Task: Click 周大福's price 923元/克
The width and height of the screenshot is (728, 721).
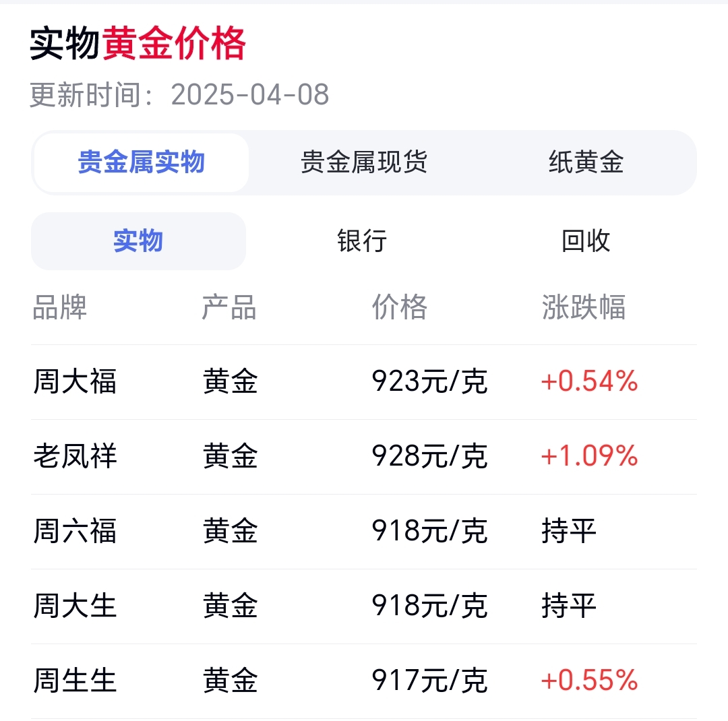Action: 429,381
